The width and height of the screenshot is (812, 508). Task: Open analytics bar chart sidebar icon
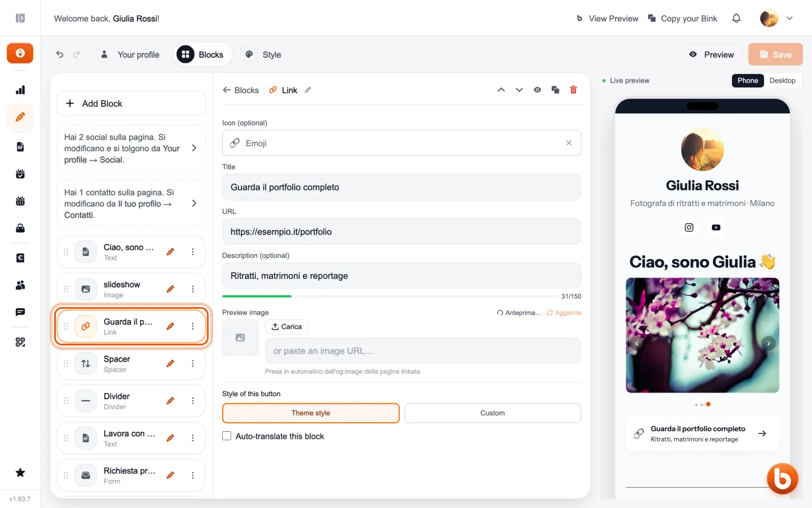click(20, 90)
